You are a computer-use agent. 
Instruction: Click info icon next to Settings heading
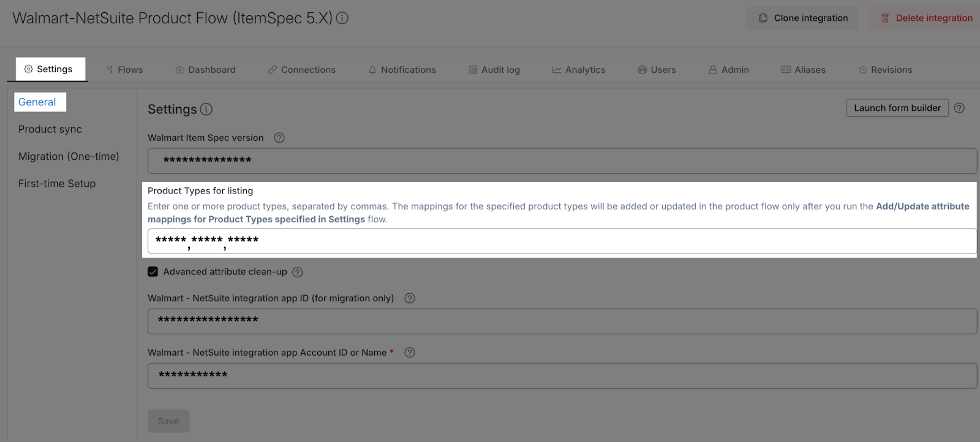tap(206, 110)
